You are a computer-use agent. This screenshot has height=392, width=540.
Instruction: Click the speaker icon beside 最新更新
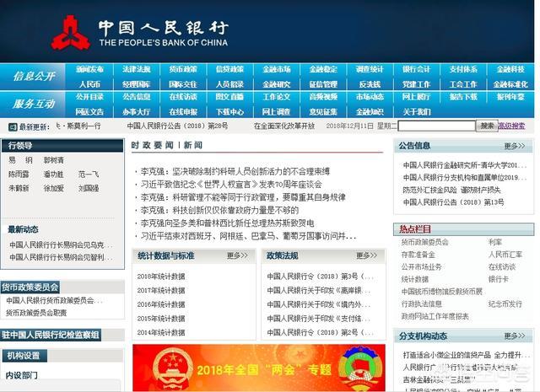(13, 127)
